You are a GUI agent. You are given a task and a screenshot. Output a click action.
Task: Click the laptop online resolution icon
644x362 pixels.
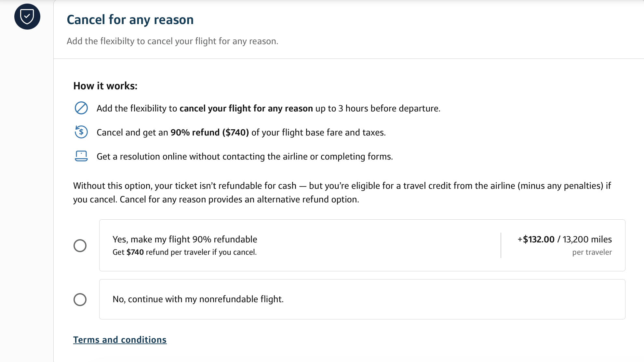point(81,156)
